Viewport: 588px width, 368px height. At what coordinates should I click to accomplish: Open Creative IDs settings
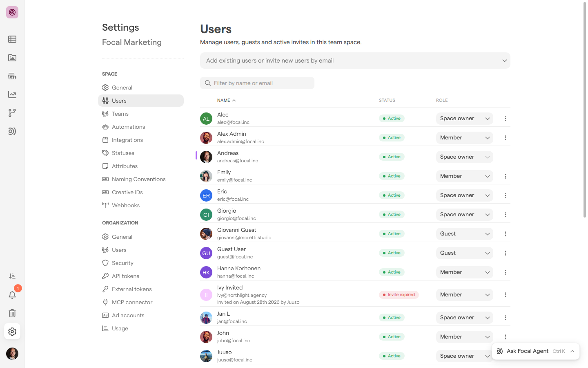(x=141, y=192)
